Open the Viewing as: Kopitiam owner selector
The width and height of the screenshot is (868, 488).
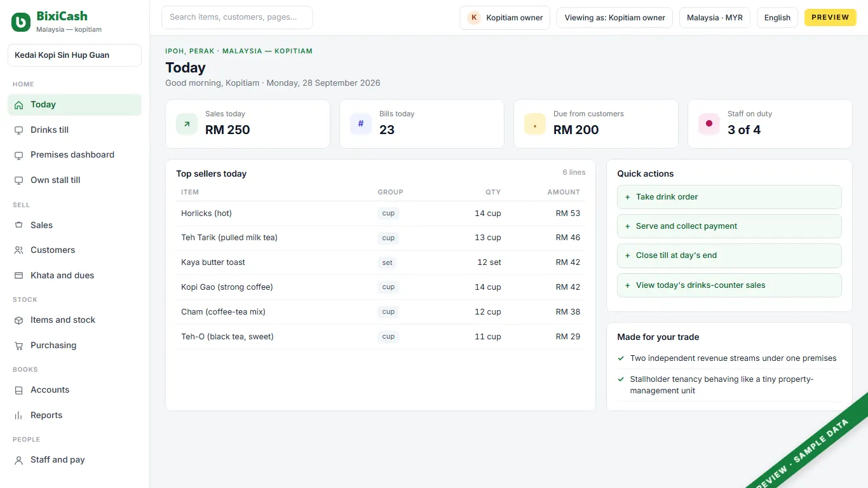pos(615,18)
